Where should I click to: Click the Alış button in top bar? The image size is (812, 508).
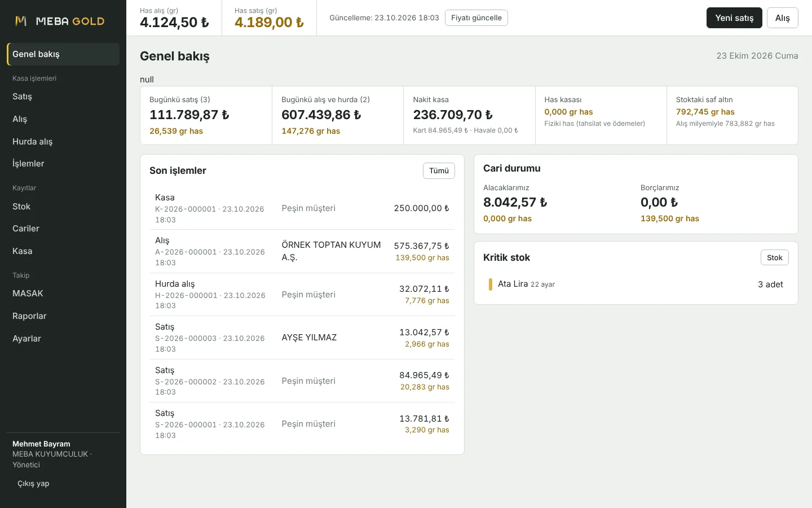click(783, 18)
